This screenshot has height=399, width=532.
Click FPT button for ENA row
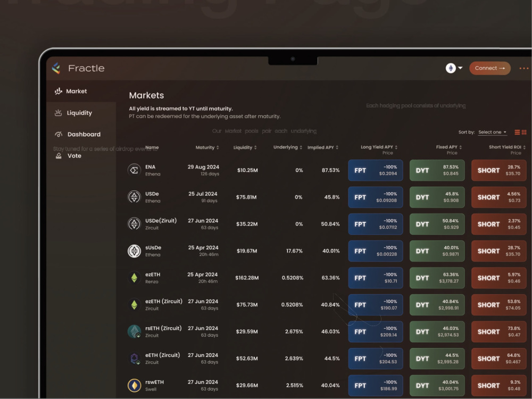[375, 170]
